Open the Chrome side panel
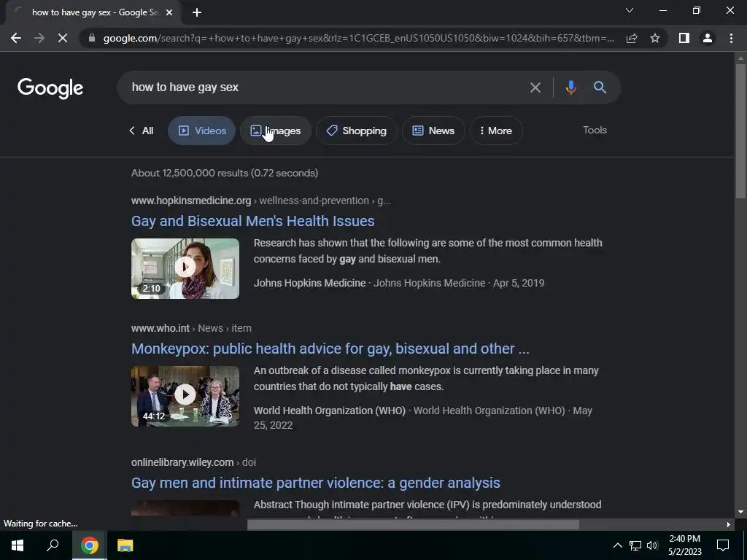The width and height of the screenshot is (747, 560). [x=684, y=38]
